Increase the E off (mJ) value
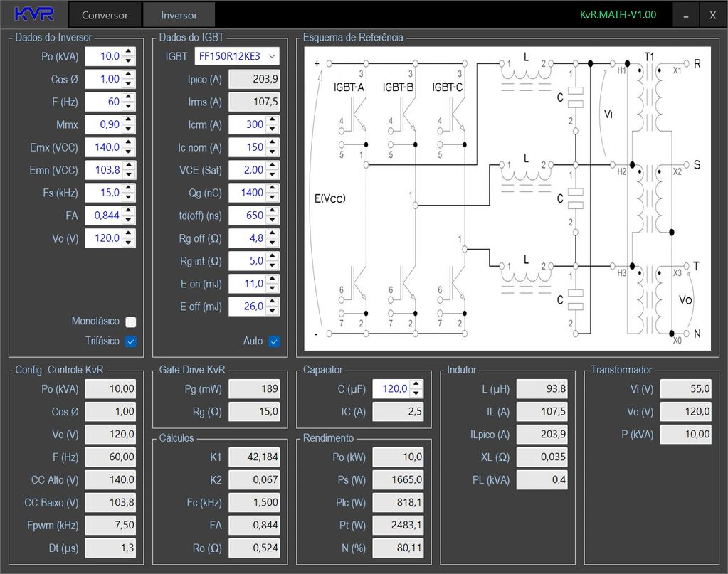728x574 pixels. coord(273,302)
